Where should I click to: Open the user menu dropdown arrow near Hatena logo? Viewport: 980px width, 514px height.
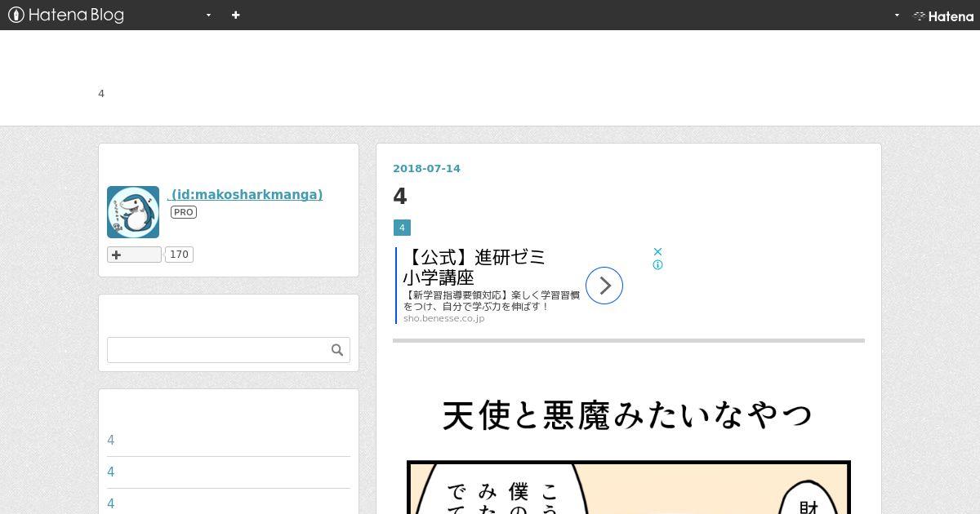(x=897, y=15)
